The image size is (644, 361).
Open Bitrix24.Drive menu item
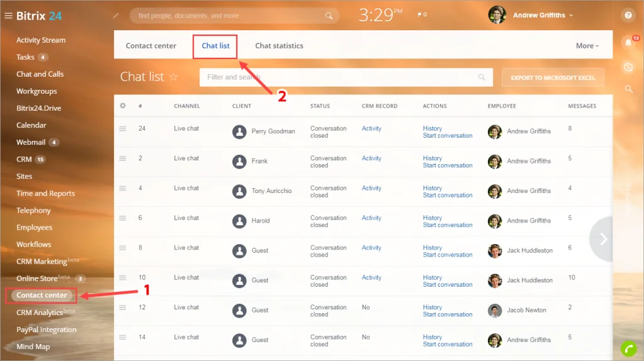tap(38, 108)
